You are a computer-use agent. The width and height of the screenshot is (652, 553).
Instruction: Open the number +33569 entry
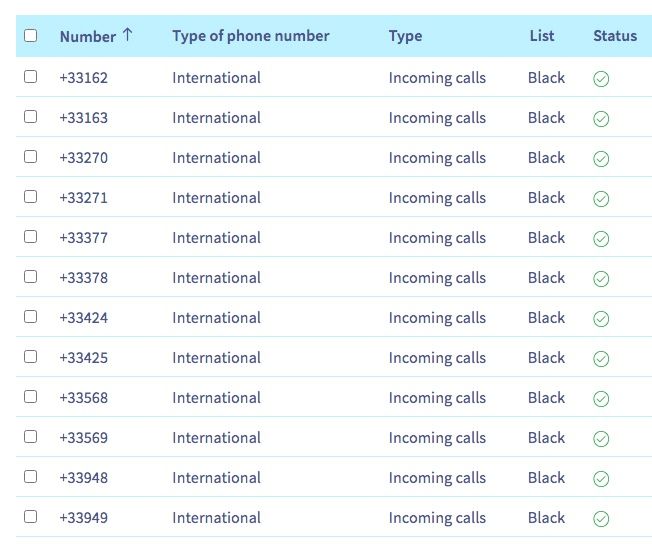point(84,438)
